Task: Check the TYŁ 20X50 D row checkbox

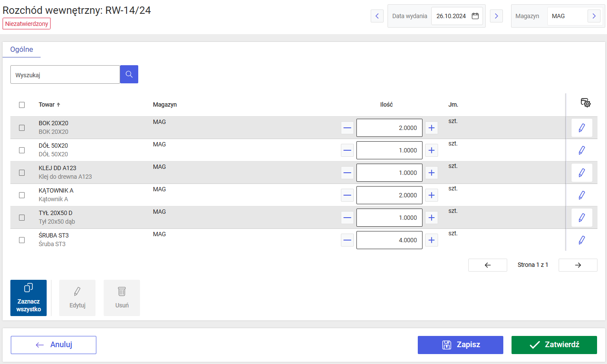Action: (22, 218)
